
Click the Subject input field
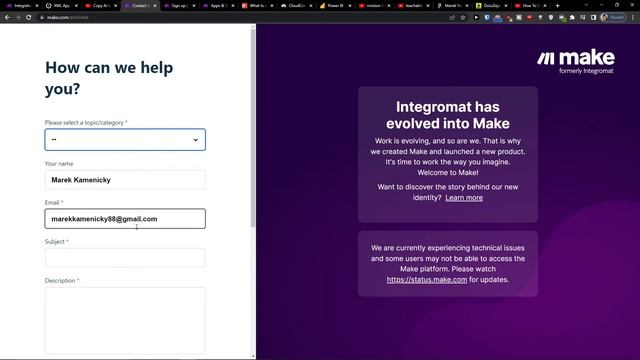[125, 258]
